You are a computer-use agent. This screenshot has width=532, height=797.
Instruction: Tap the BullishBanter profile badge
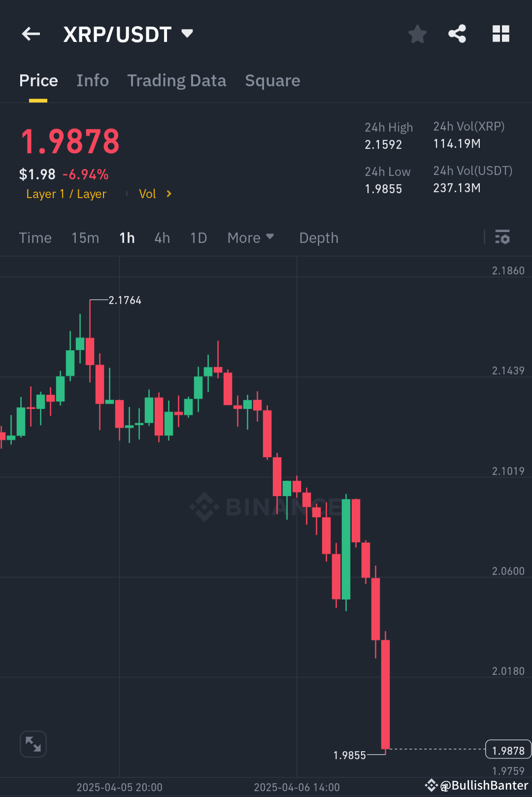(475, 785)
